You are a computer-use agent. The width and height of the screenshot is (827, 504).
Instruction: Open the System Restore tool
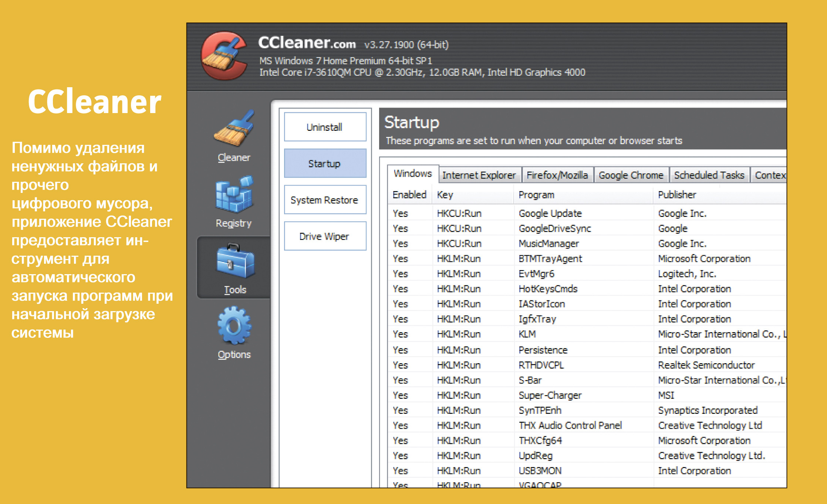325,200
